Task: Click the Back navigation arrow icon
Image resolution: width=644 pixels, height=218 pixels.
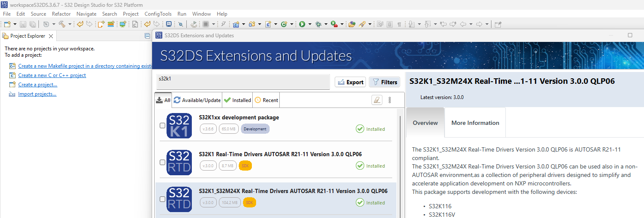Action: [463, 24]
